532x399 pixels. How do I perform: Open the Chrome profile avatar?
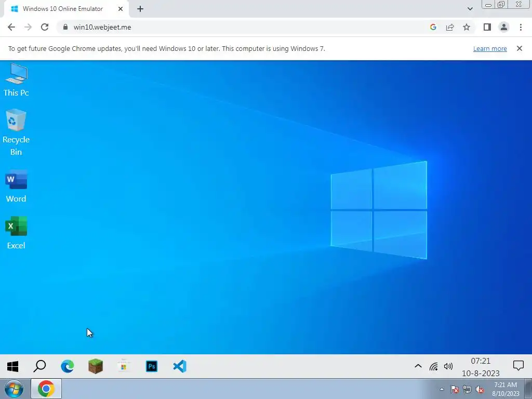[x=504, y=27]
